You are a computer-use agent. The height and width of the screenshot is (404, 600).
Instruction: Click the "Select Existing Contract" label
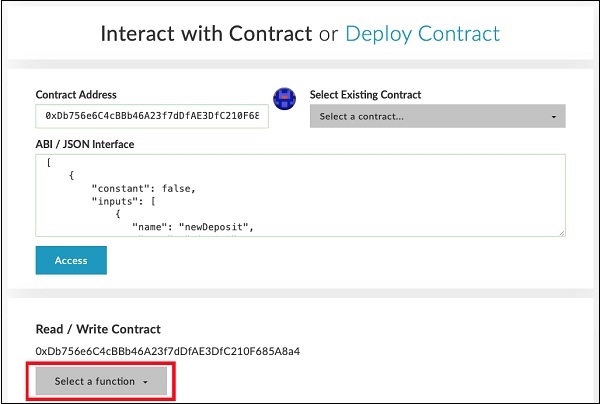[365, 95]
